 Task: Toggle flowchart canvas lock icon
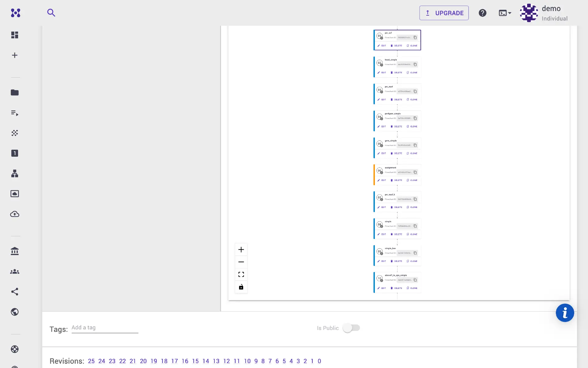241,287
